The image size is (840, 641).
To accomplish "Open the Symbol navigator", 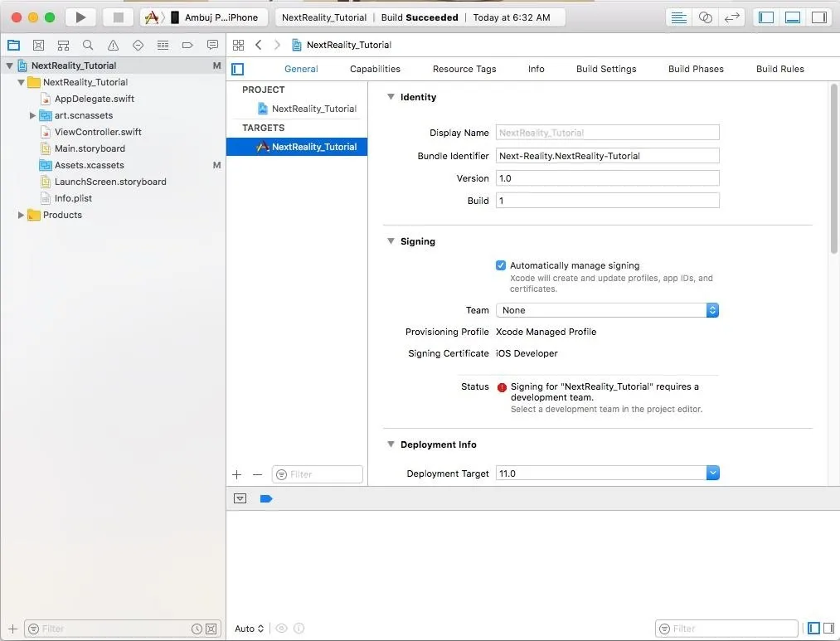I will click(63, 45).
